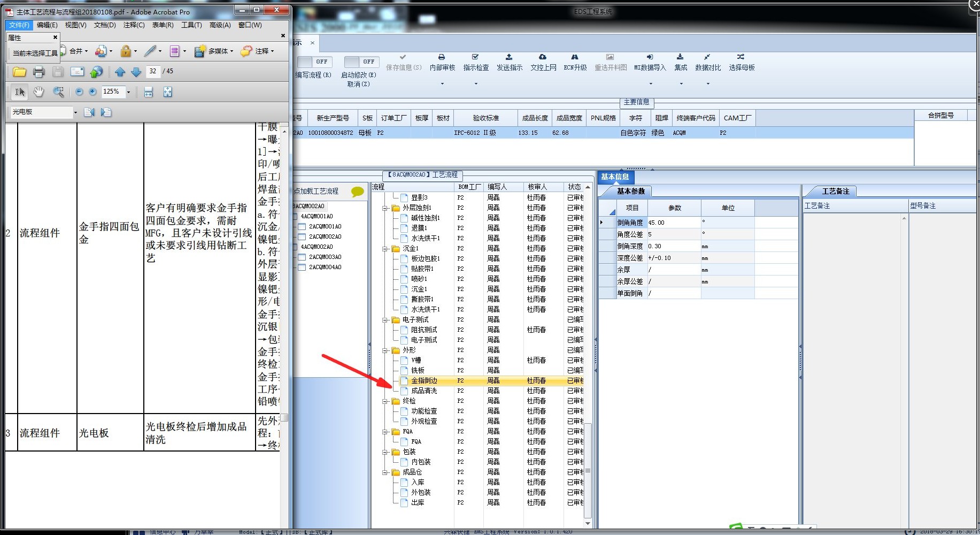980x535 pixels.
Task: Switch to the 基本参数 tab
Action: [x=630, y=191]
